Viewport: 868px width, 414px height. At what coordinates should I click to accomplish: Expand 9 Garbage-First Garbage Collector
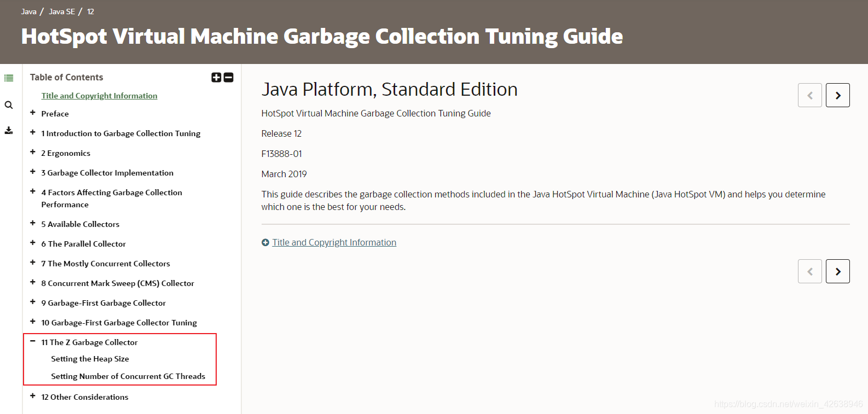[33, 302]
